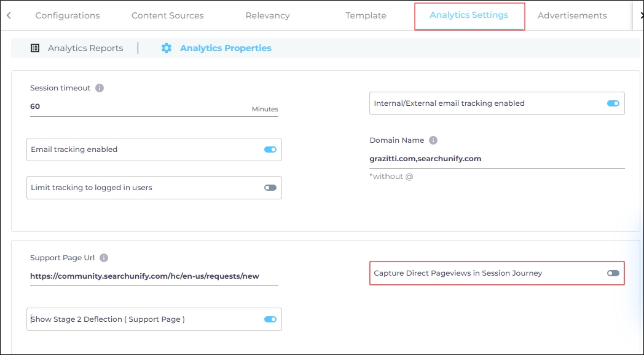Turn off Email tracking enabled switch
The height and width of the screenshot is (355, 644).
270,150
